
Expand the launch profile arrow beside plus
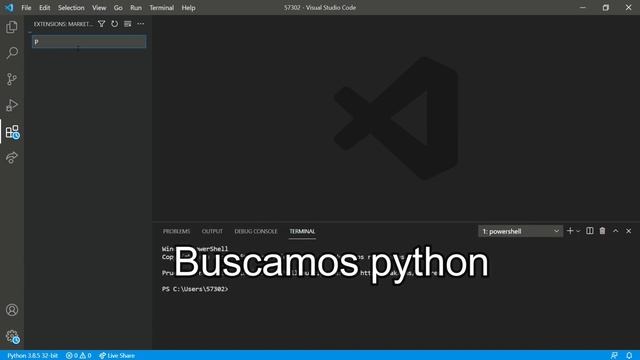coord(578,231)
